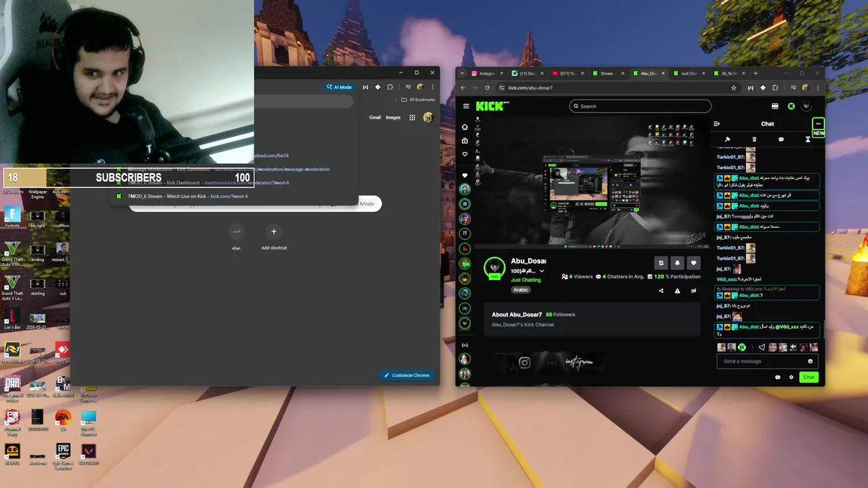
Task: Open the green Kick points icon
Action: (x=791, y=106)
